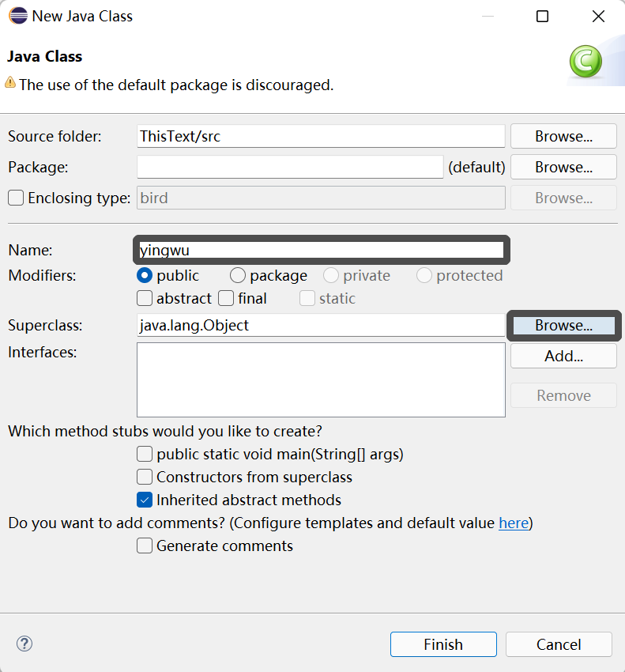The image size is (625, 672).
Task: Enable the abstract modifier checkbox
Action: pos(145,299)
